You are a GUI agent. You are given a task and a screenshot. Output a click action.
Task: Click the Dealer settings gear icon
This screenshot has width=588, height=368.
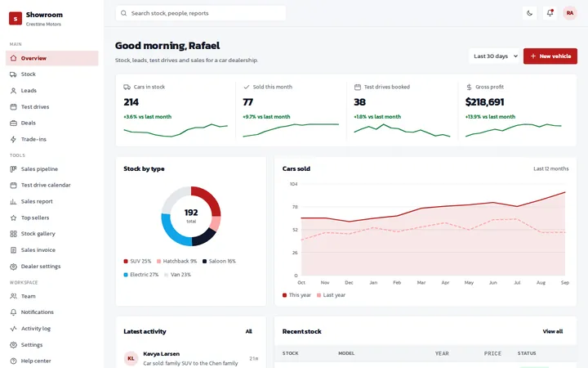coord(14,267)
